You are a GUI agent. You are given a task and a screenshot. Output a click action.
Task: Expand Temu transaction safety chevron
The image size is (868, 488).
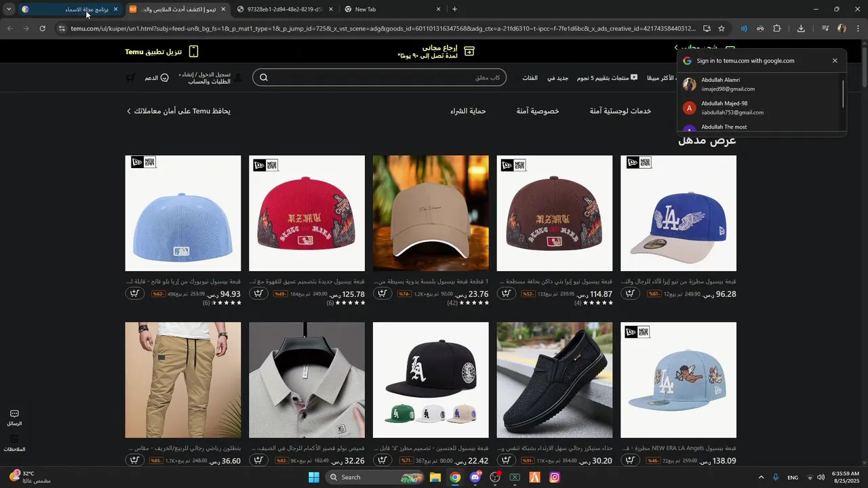129,111
